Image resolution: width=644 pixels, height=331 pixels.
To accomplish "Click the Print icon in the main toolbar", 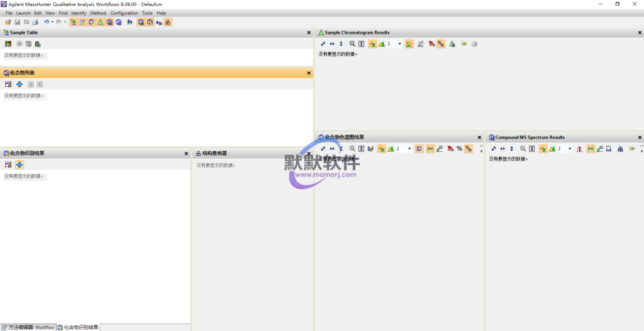I will pyautogui.click(x=35, y=23).
